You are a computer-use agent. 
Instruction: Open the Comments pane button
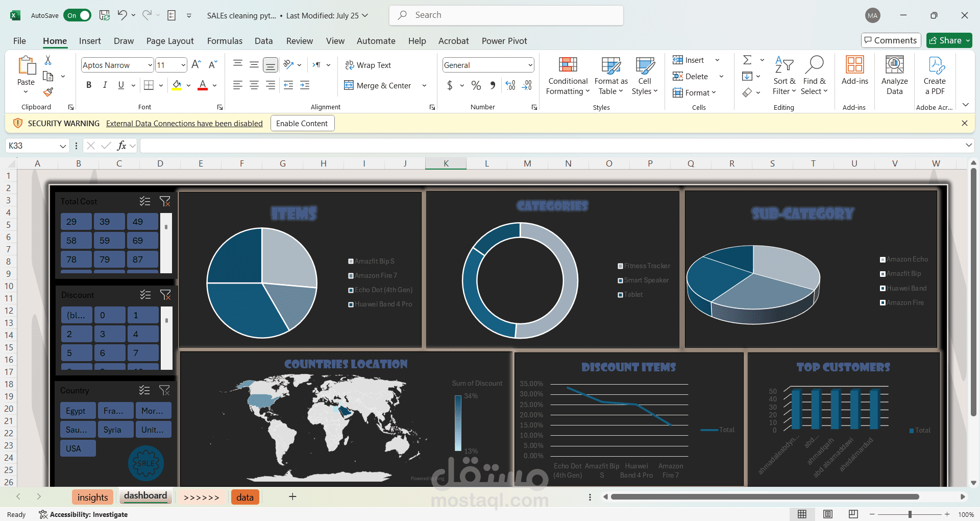(891, 40)
